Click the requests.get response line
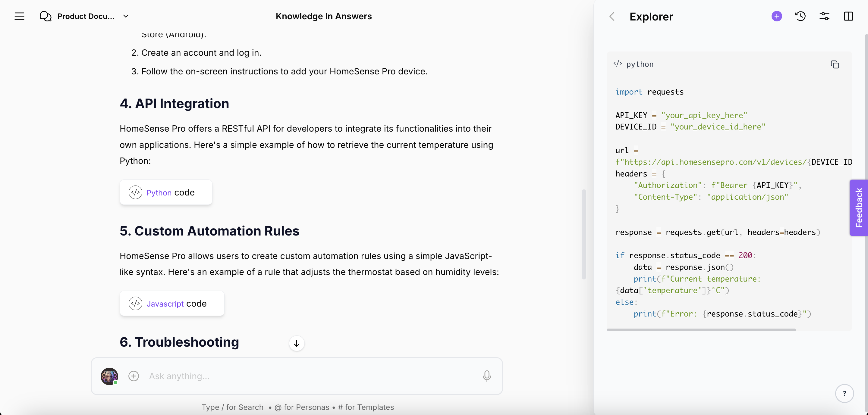The width and height of the screenshot is (868, 415). coord(717,232)
